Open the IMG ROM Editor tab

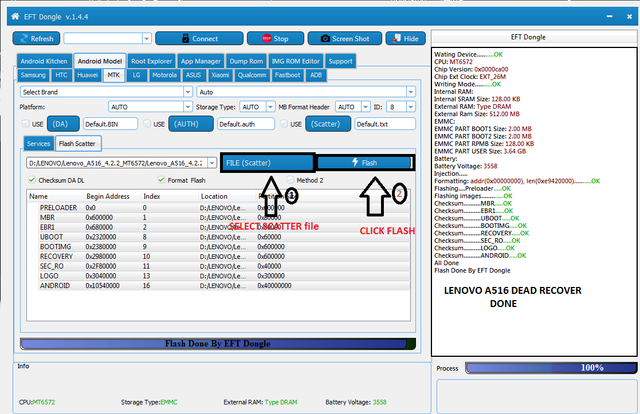296,61
